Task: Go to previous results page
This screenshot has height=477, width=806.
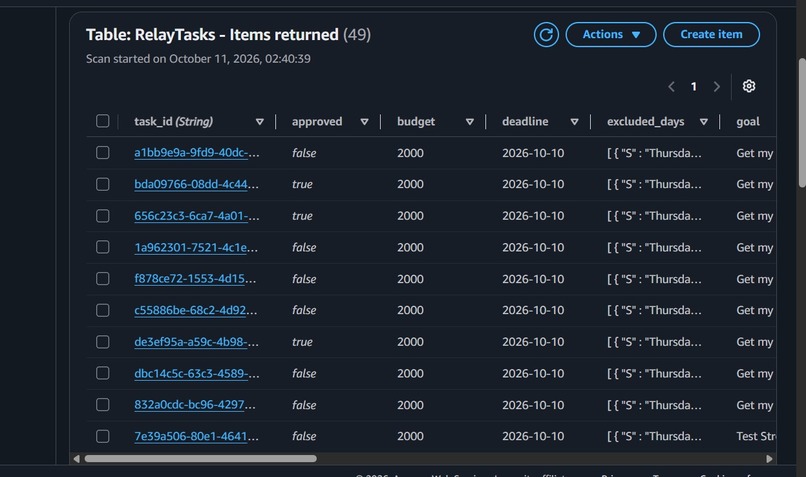Action: point(671,87)
